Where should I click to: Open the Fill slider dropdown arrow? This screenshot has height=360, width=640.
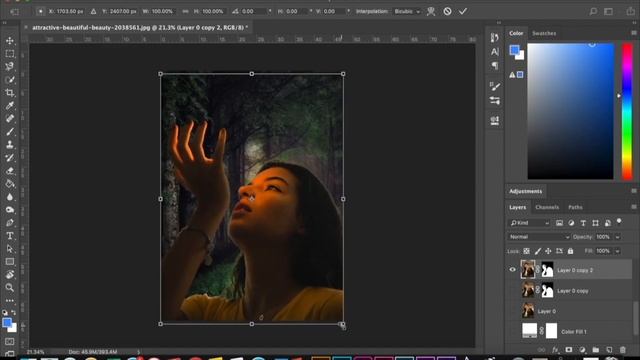coord(618,251)
